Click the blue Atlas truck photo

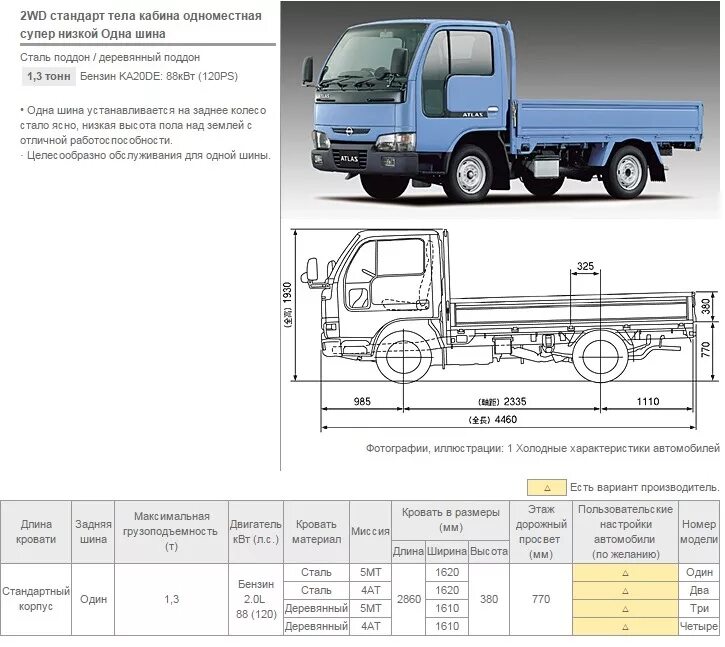coord(501,110)
